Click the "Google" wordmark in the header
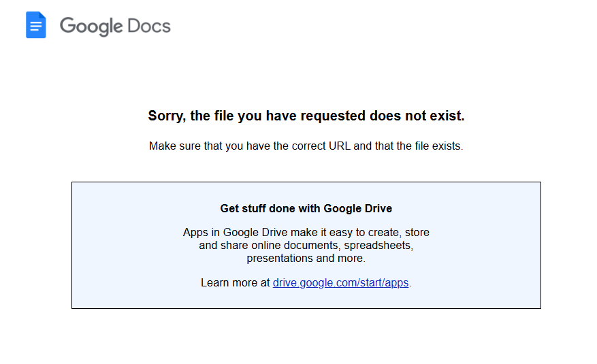The width and height of the screenshot is (597, 364). point(91,27)
